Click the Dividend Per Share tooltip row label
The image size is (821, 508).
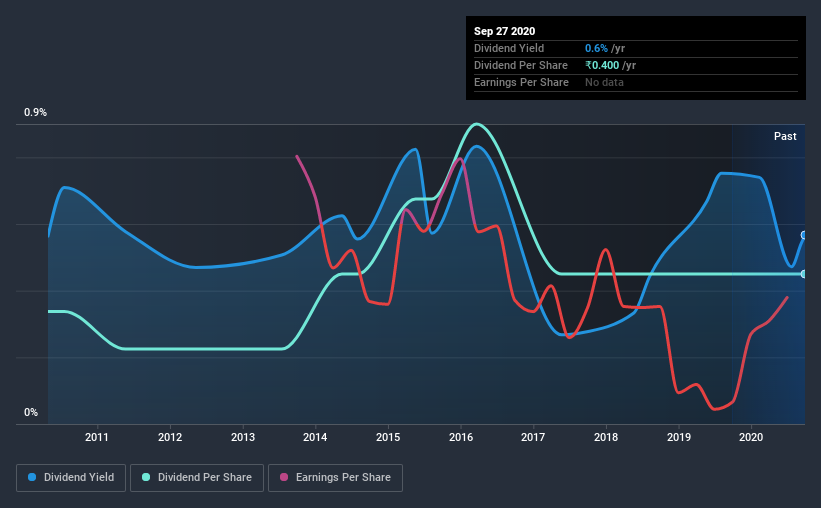click(520, 65)
